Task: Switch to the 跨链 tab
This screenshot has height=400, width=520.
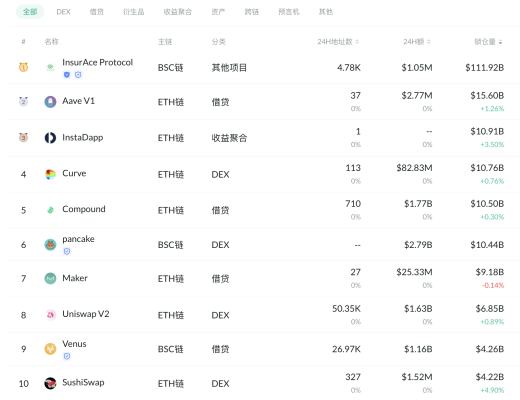Action: pos(252,12)
